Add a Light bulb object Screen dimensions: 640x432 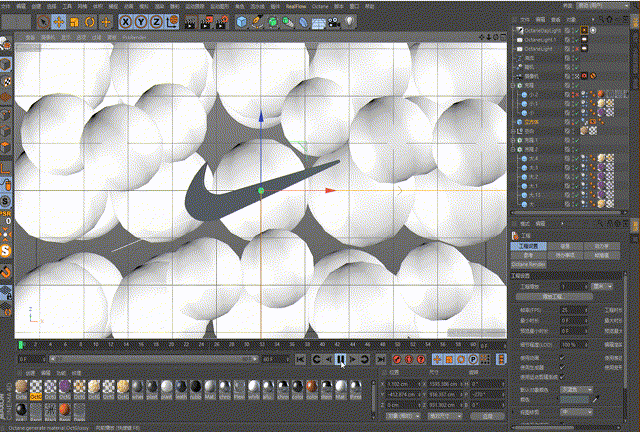(x=349, y=22)
